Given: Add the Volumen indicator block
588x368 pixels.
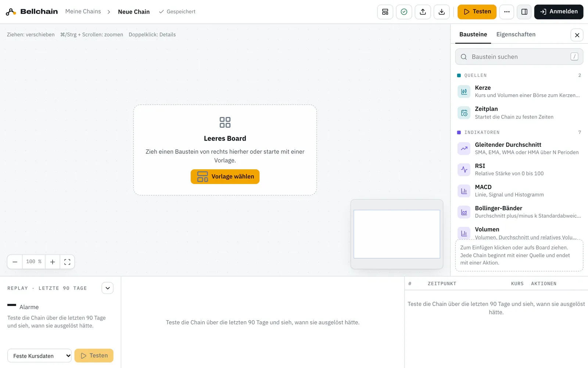Looking at the screenshot, I should point(519,232).
